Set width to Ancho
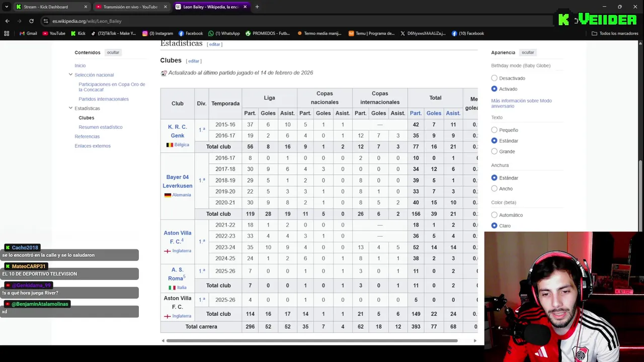This screenshot has height=362, width=644. [x=494, y=189]
